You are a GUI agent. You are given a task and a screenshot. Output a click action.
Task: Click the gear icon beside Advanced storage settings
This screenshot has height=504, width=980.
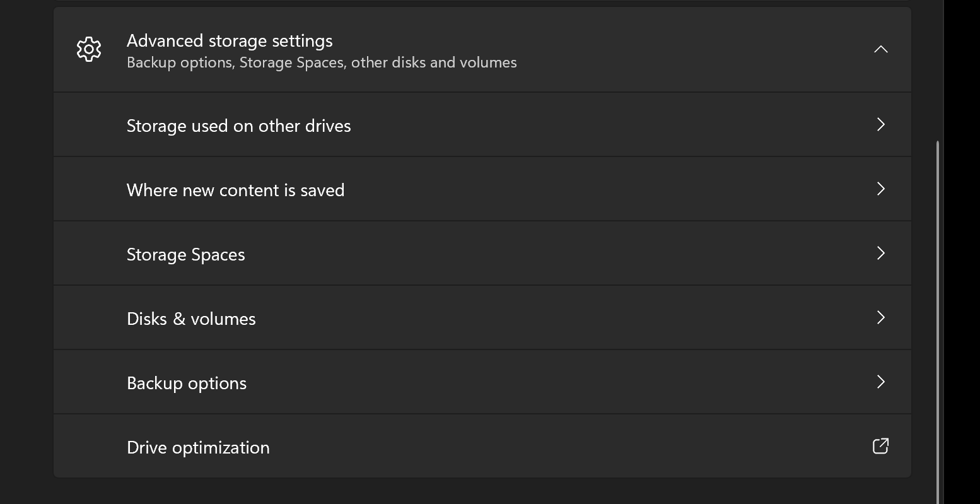[x=89, y=49]
